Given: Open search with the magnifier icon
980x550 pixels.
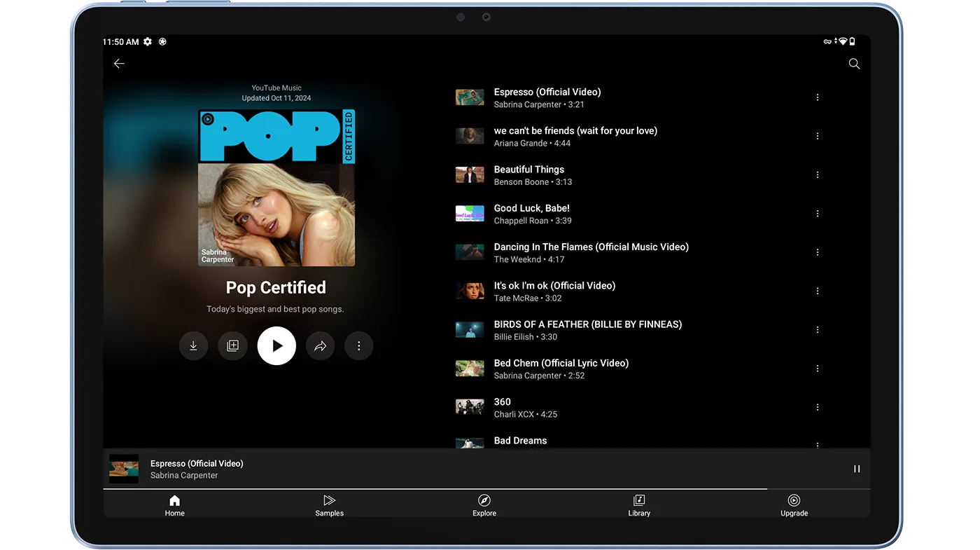Looking at the screenshot, I should coord(854,64).
